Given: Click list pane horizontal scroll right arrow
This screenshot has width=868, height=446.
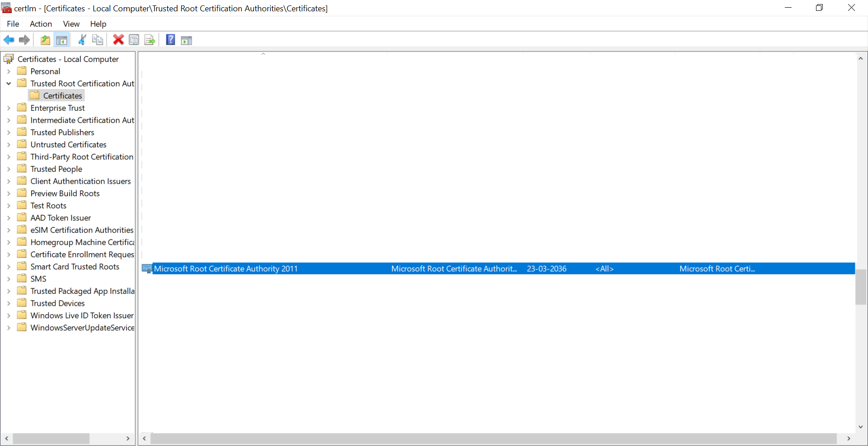Looking at the screenshot, I should [849, 438].
